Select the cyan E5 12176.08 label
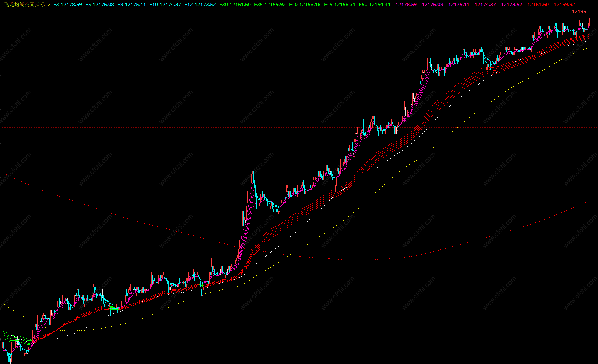Screen dimensions: 598x364 100,5
